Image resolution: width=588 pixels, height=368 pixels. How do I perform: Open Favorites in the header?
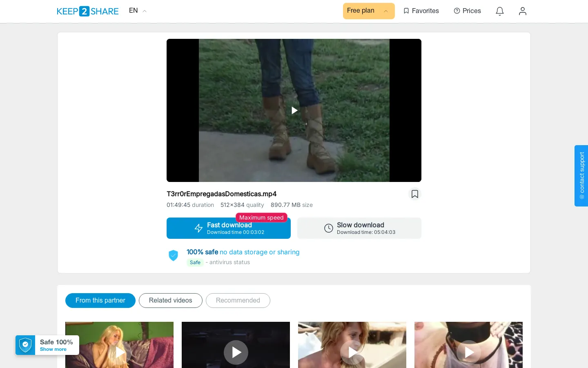click(x=421, y=11)
